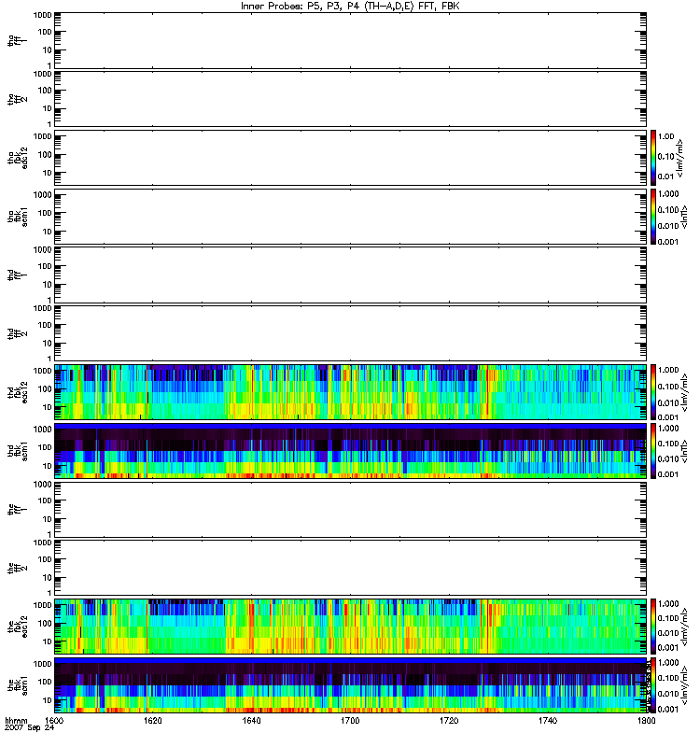Click the 'thd fbk scm1' y-axis label

tap(18, 451)
